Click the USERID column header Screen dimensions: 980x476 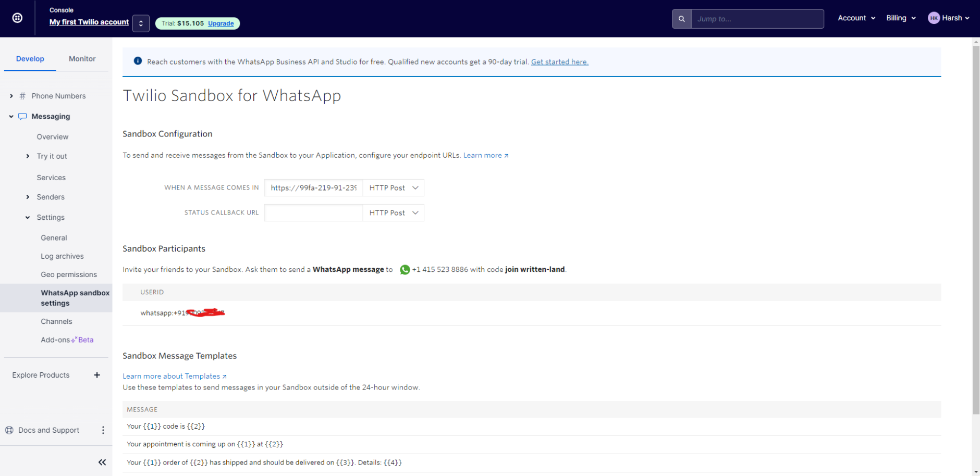pyautogui.click(x=152, y=292)
